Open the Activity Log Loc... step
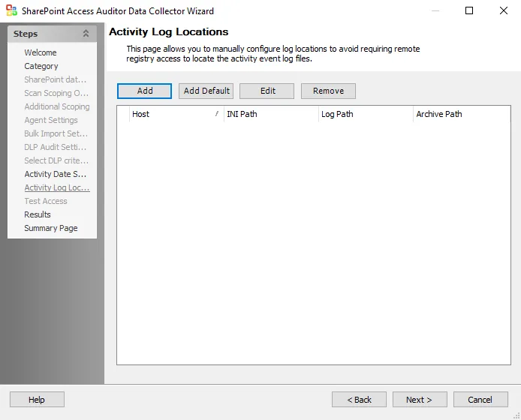Viewport: 521px width, 420px height. coord(57,187)
